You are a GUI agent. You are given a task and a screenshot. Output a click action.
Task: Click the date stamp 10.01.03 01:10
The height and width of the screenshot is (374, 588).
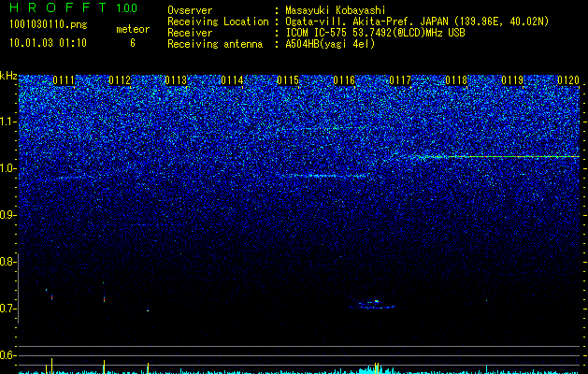coord(48,43)
